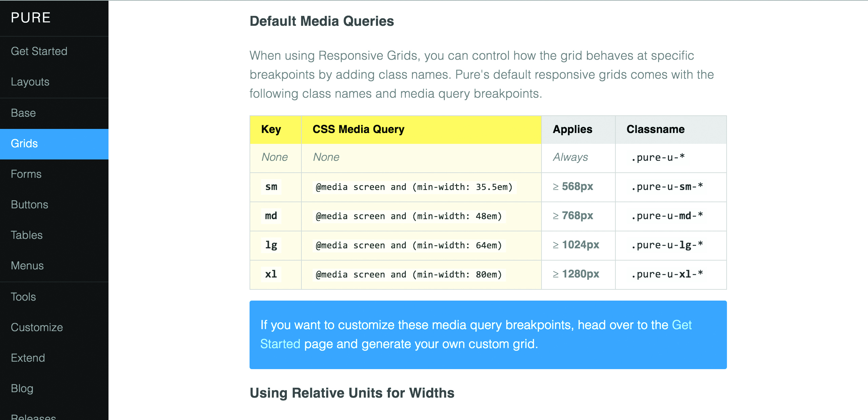Open the Get Started sidebar menu item
The image size is (868, 420).
pos(39,51)
